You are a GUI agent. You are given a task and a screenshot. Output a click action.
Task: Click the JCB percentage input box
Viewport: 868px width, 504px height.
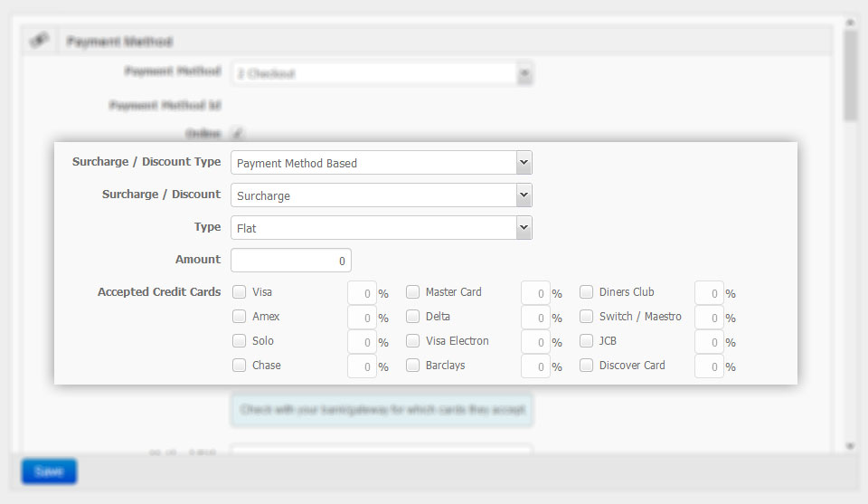(x=709, y=342)
